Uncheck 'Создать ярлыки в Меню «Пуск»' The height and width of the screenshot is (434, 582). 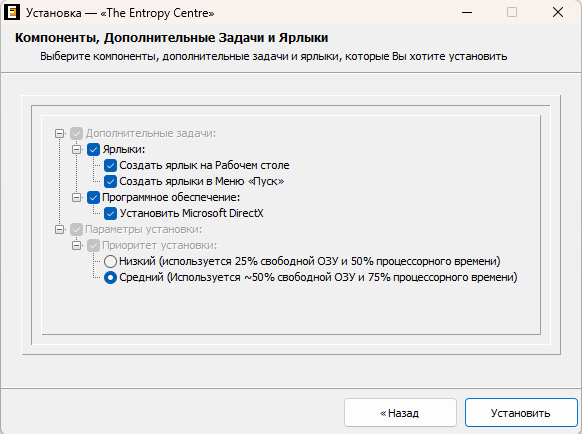click(x=110, y=182)
